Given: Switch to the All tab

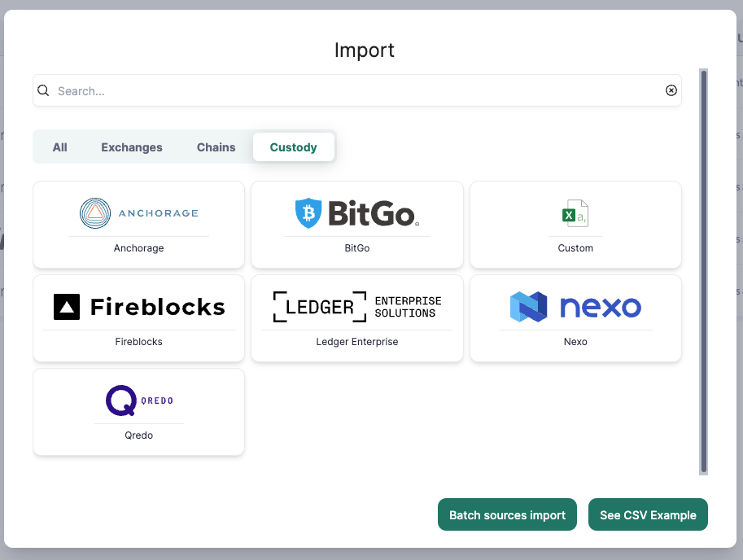Looking at the screenshot, I should (59, 147).
